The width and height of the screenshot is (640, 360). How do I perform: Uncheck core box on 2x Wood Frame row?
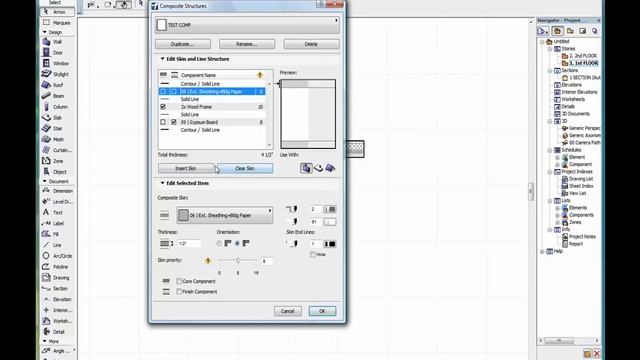pos(163,107)
